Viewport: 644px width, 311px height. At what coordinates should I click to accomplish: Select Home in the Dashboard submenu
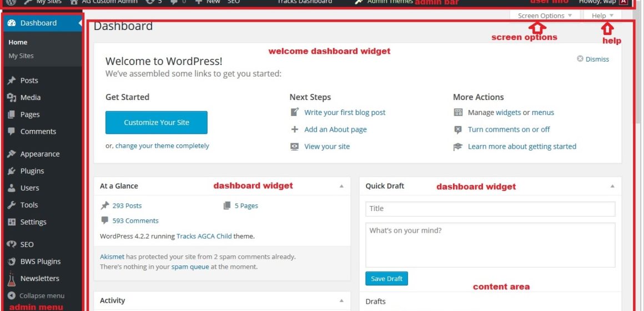click(x=18, y=42)
